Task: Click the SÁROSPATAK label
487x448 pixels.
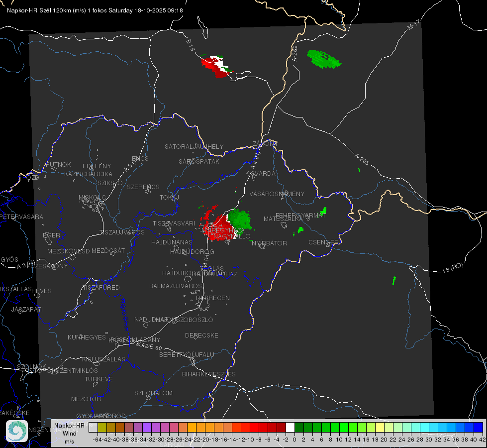Action: [x=199, y=161]
